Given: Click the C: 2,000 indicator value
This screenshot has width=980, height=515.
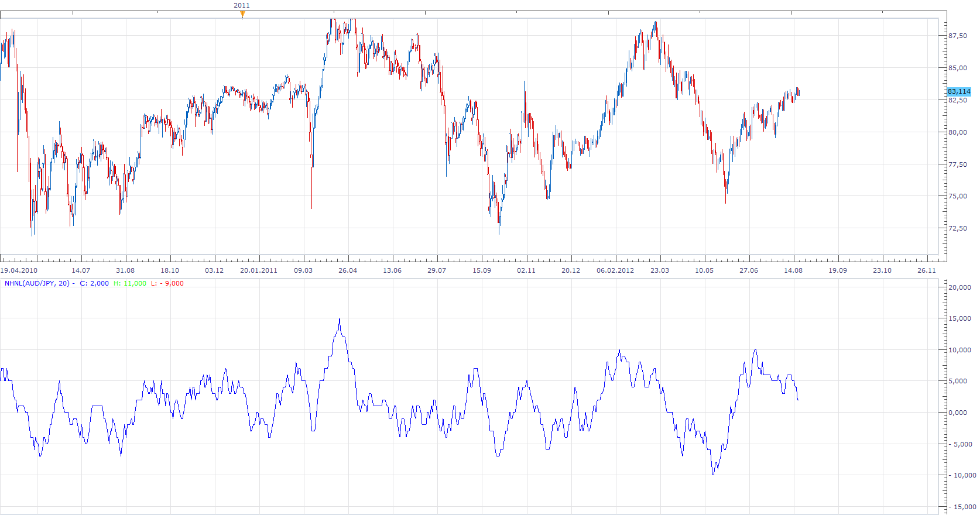Looking at the screenshot, I should click(x=94, y=283).
